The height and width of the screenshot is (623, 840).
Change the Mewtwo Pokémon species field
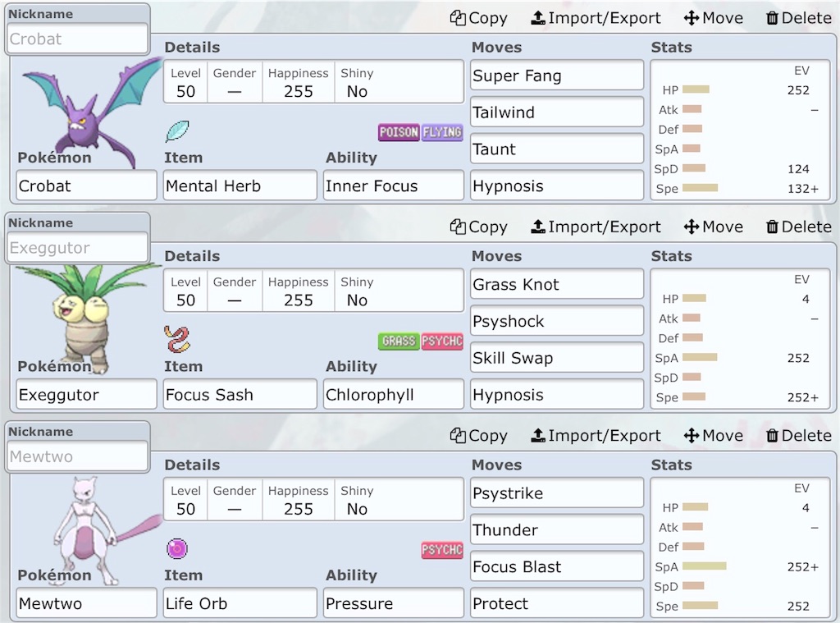[x=86, y=603]
